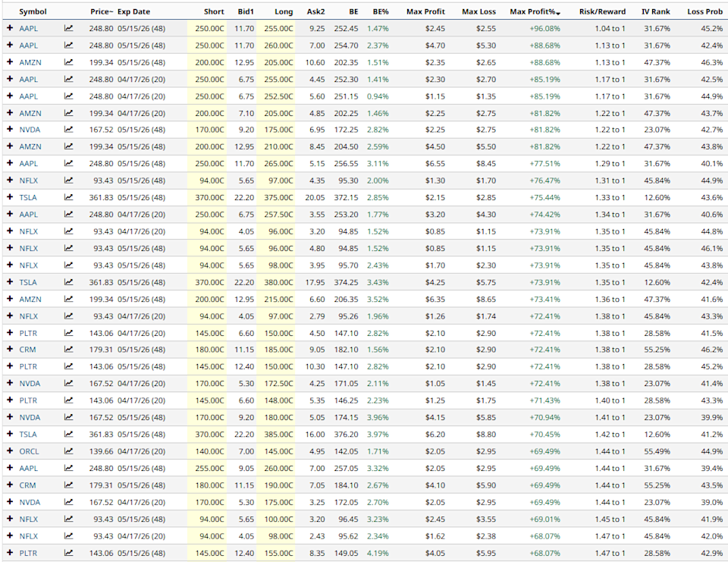This screenshot has width=728, height=562.
Task: Show chart for PLTR 155.00C long row
Action: point(69,553)
